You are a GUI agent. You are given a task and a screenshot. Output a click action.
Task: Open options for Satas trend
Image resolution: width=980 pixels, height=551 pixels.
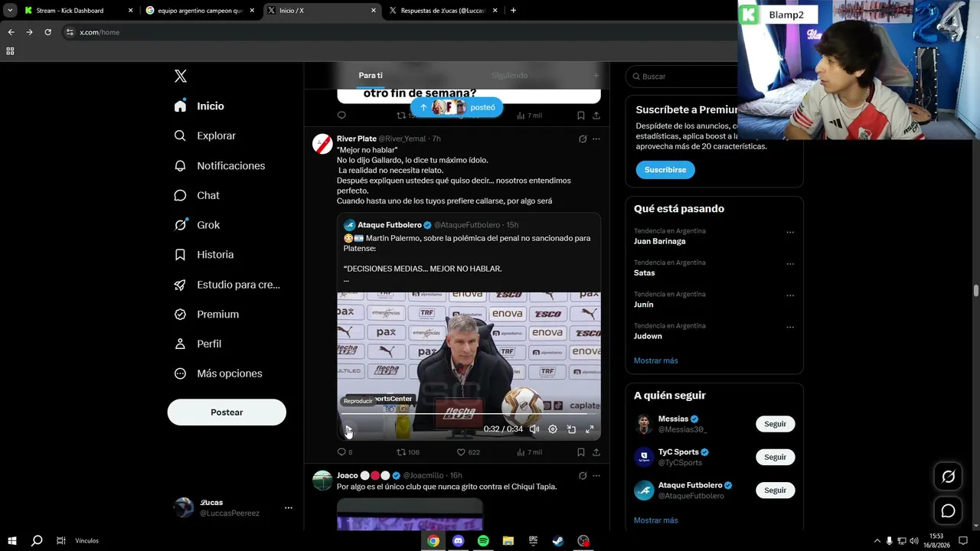tap(790, 264)
